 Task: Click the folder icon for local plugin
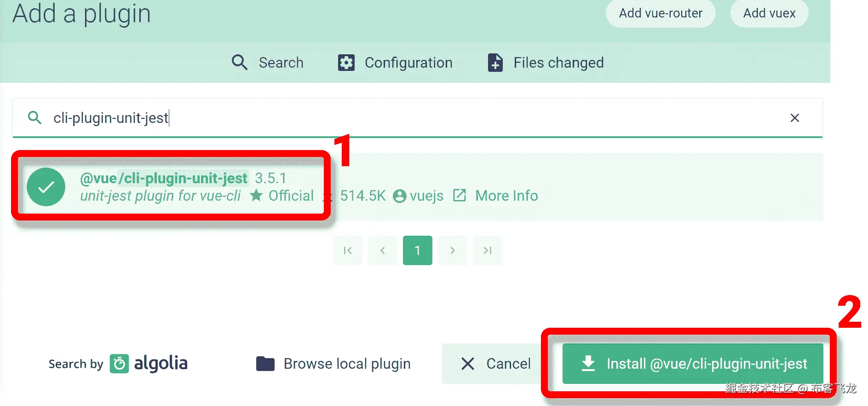click(x=265, y=364)
